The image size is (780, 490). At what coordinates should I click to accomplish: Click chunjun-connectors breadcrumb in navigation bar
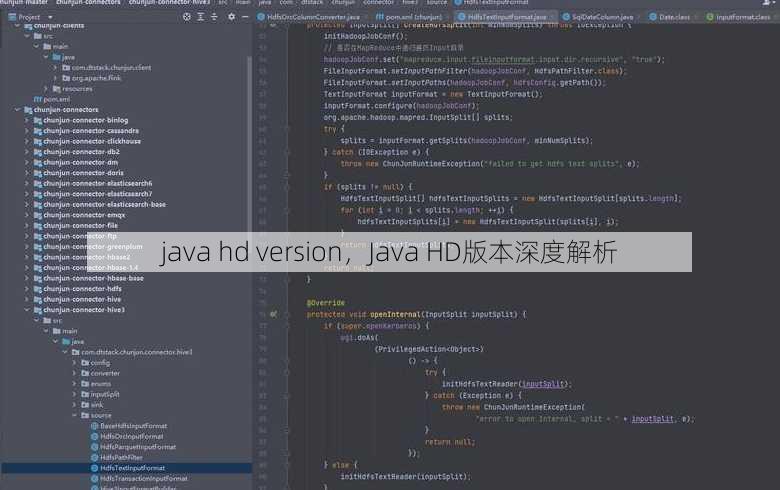coord(88,2)
